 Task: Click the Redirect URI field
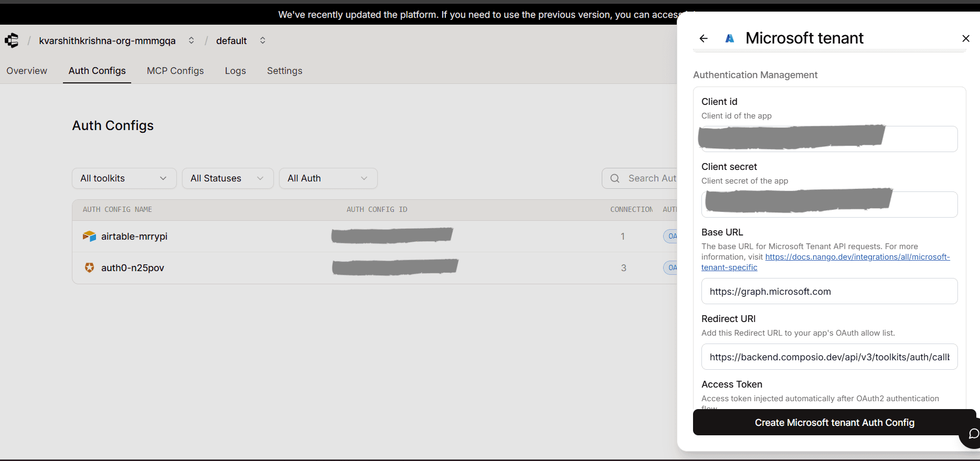point(829,357)
